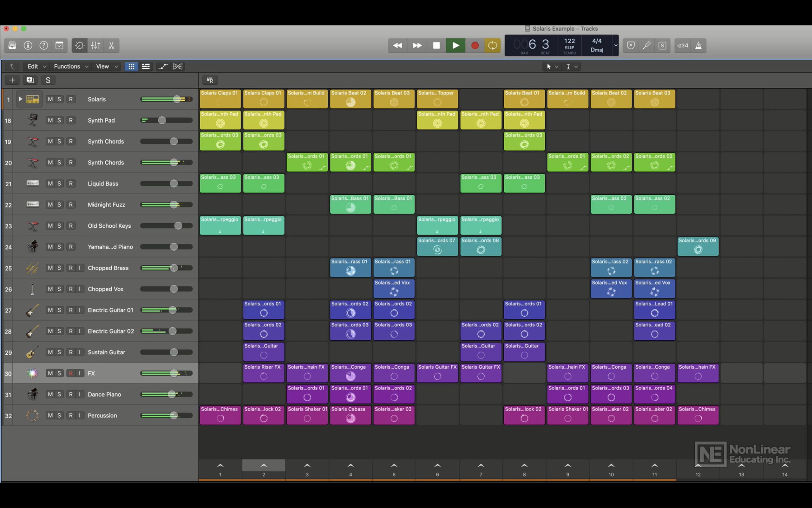The width and height of the screenshot is (812, 508).
Task: Toggle the Toolbar inbox icon
Action: (x=59, y=45)
